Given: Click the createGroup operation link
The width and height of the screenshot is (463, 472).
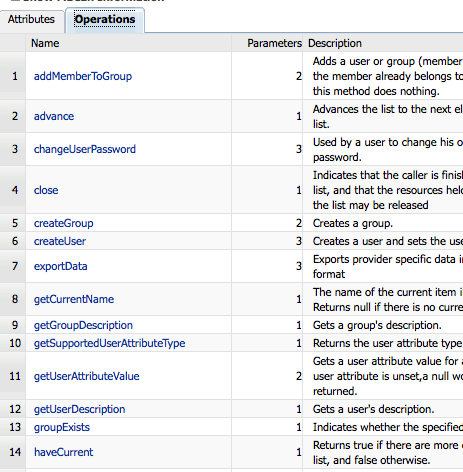Looking at the screenshot, I should (x=64, y=223).
